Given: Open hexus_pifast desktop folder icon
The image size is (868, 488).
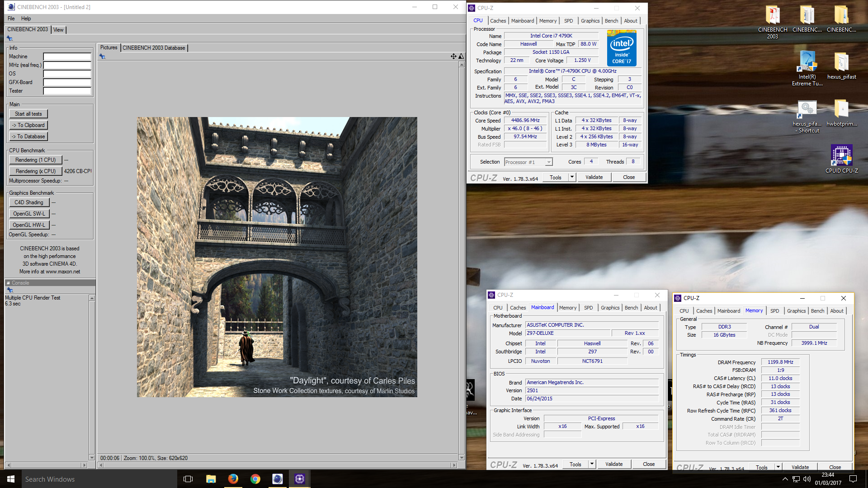Looking at the screenshot, I should pos(841,66).
